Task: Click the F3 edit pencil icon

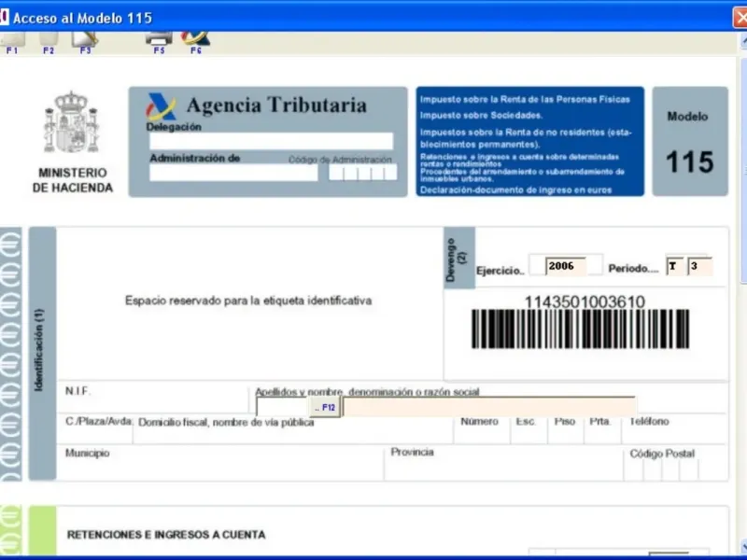Action: click(x=85, y=42)
